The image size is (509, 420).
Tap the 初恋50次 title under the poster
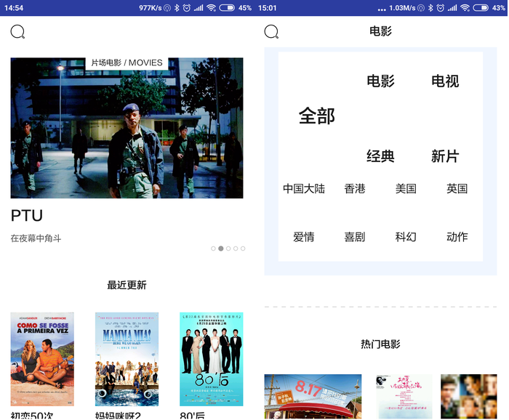tap(32, 415)
